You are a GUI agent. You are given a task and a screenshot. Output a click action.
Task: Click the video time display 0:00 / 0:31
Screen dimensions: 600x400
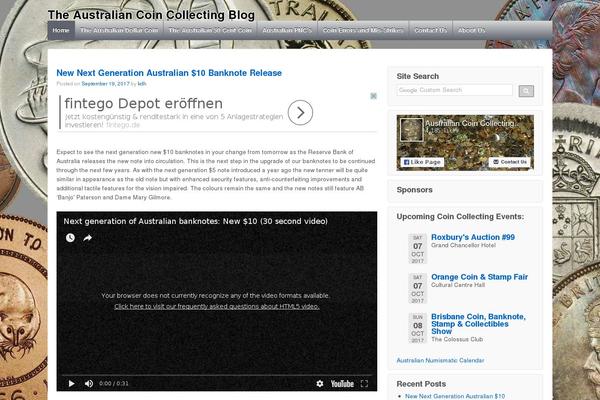(x=114, y=384)
